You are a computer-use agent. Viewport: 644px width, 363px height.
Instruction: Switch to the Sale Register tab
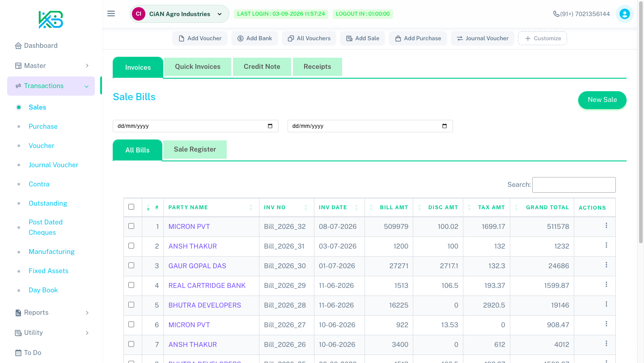(x=195, y=149)
